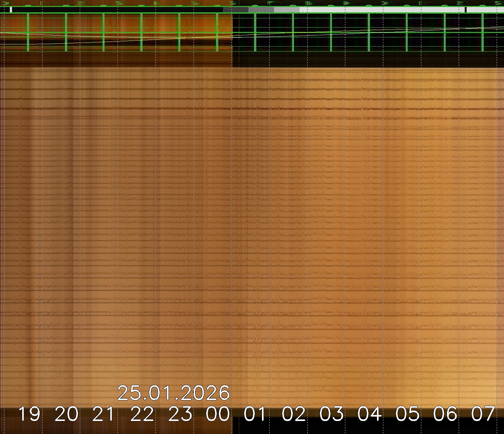Click the 25.01.2026 date label
The width and height of the screenshot is (504, 434).
pyautogui.click(x=173, y=393)
